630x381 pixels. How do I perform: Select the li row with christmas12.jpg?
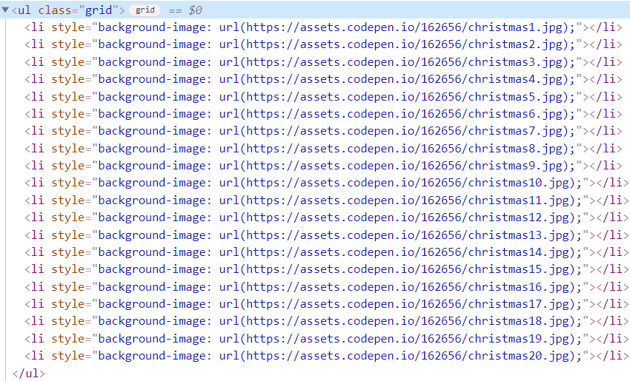pyautogui.click(x=327, y=217)
